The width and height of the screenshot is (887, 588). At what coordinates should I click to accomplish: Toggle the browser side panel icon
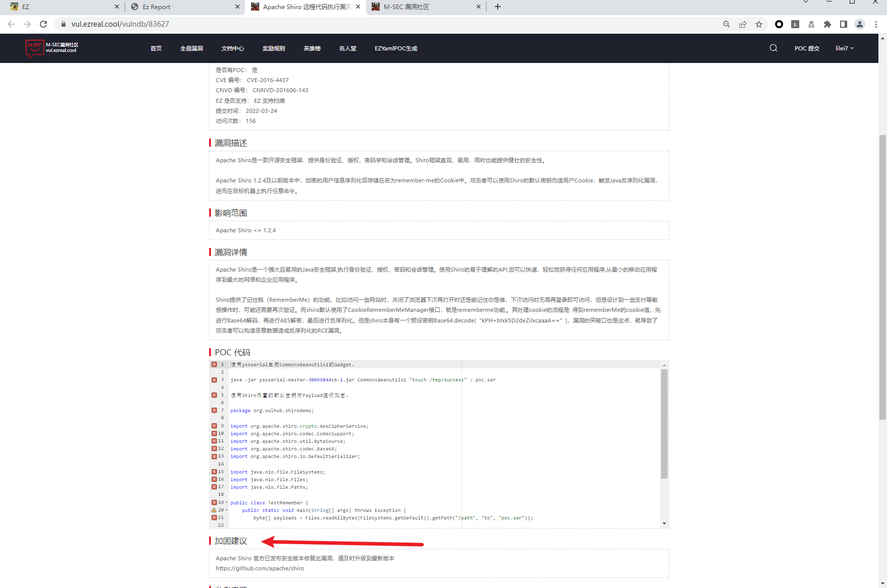coord(844,24)
